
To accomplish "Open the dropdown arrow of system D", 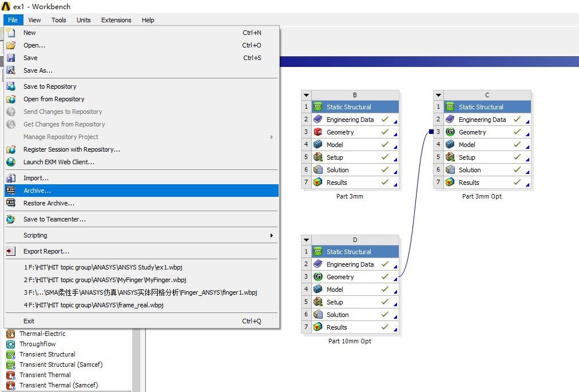I will tap(307, 240).
